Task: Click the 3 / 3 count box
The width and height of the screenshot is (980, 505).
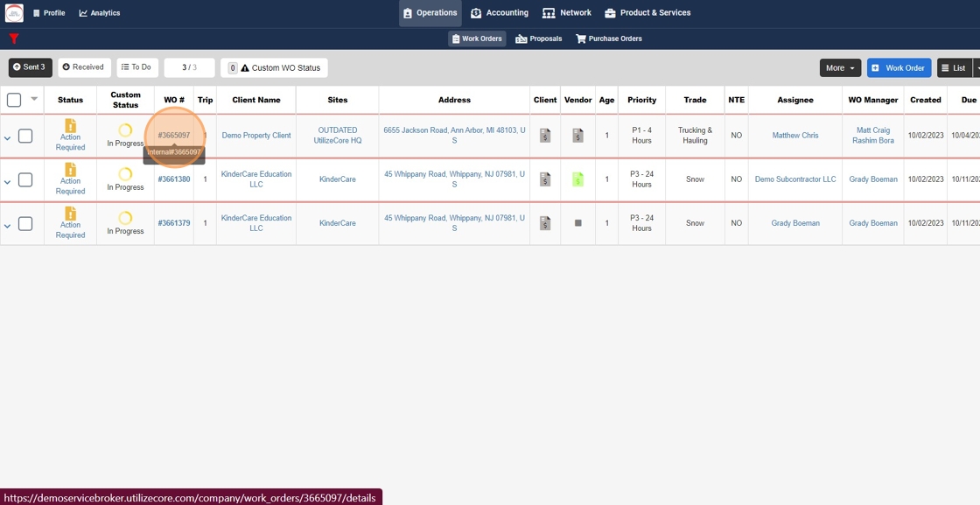Action: [189, 67]
